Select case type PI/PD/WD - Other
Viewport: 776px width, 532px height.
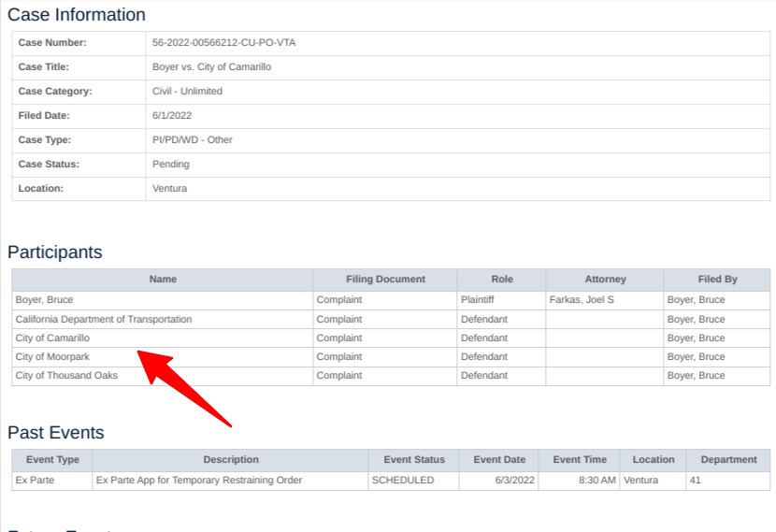tap(192, 139)
